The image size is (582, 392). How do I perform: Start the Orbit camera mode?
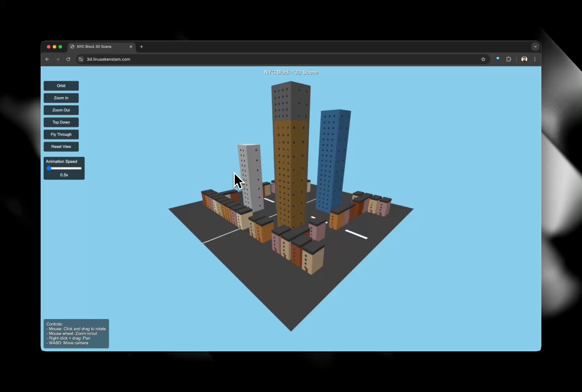[61, 86]
